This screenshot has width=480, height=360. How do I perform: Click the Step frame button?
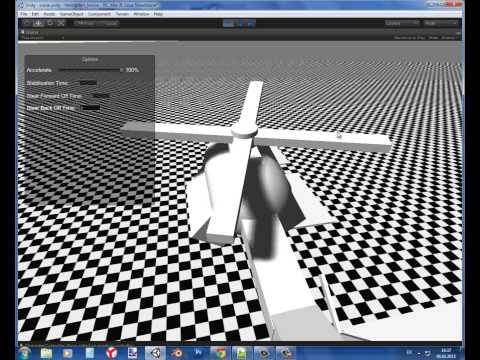tap(250, 23)
